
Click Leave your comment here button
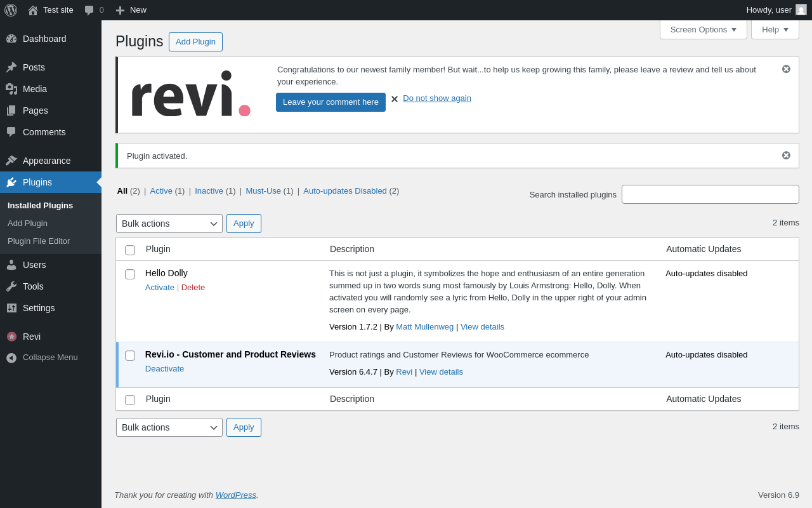click(331, 102)
